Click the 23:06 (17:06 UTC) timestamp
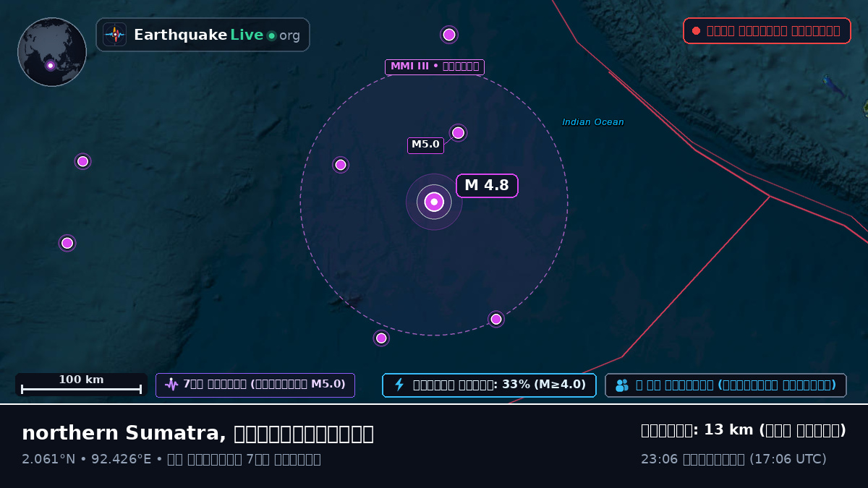This screenshot has height=488, width=868. pos(733,459)
